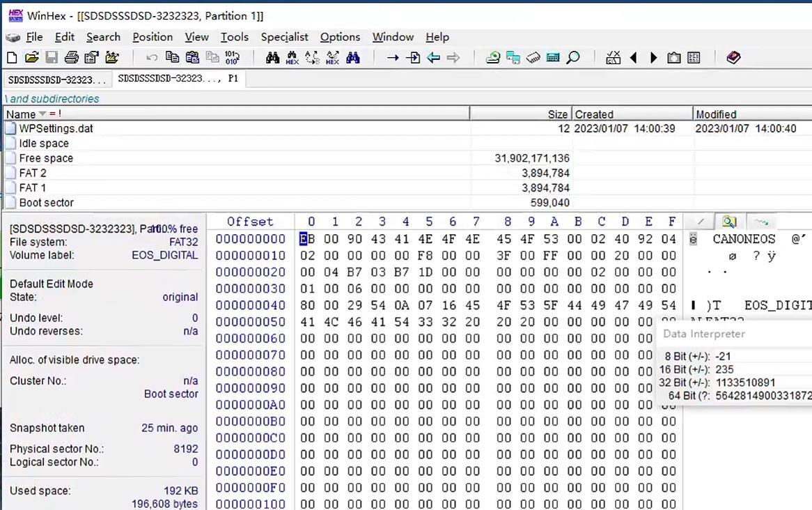
Task: Click the Go To Sector icon
Action: (413, 58)
